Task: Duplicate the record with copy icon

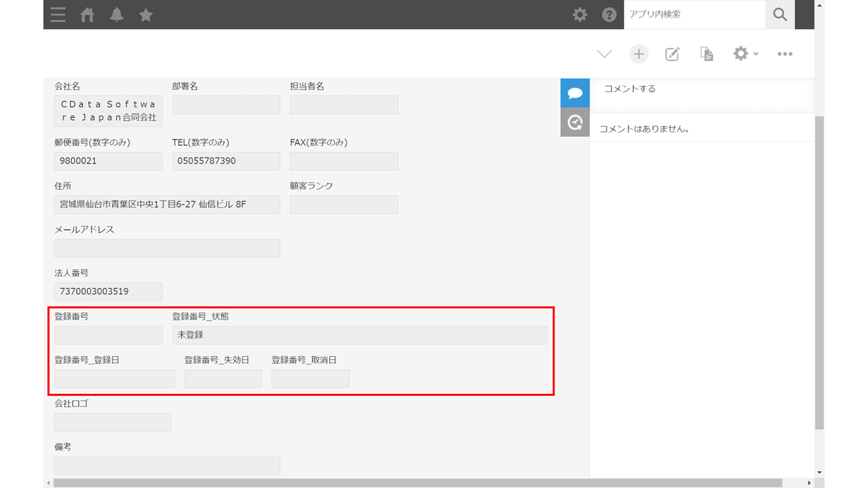Action: (707, 54)
